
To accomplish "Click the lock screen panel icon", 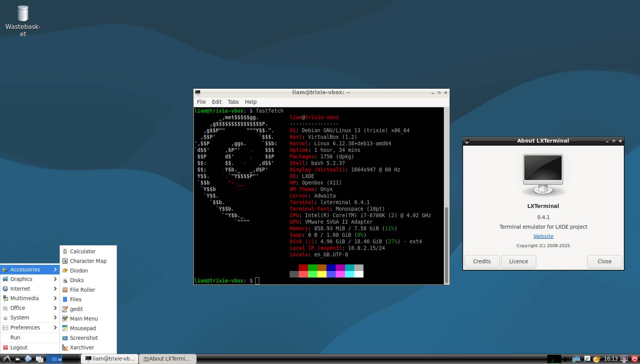I will coord(623,359).
